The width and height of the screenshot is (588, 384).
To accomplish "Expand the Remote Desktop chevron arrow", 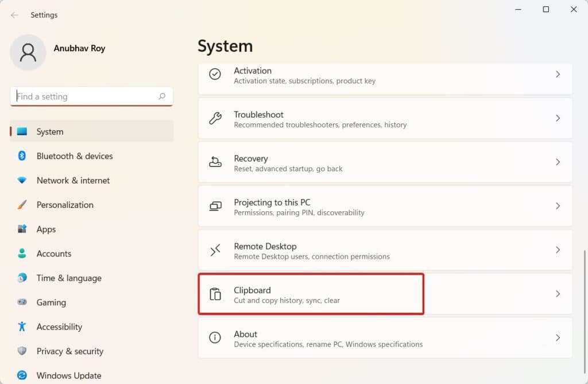I will click(x=557, y=250).
